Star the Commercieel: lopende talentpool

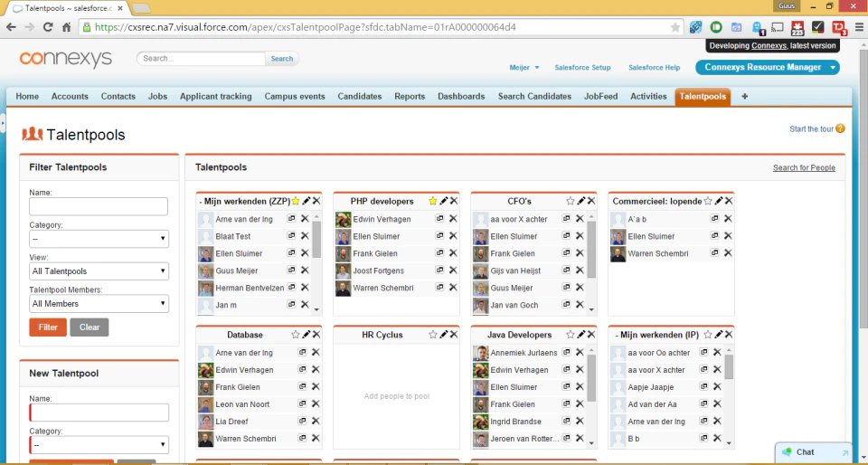(707, 201)
